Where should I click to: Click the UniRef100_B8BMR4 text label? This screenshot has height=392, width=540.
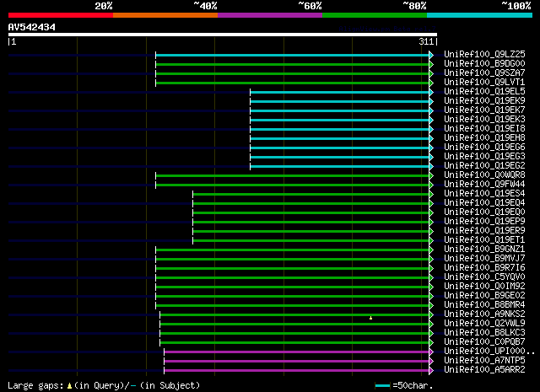(484, 304)
